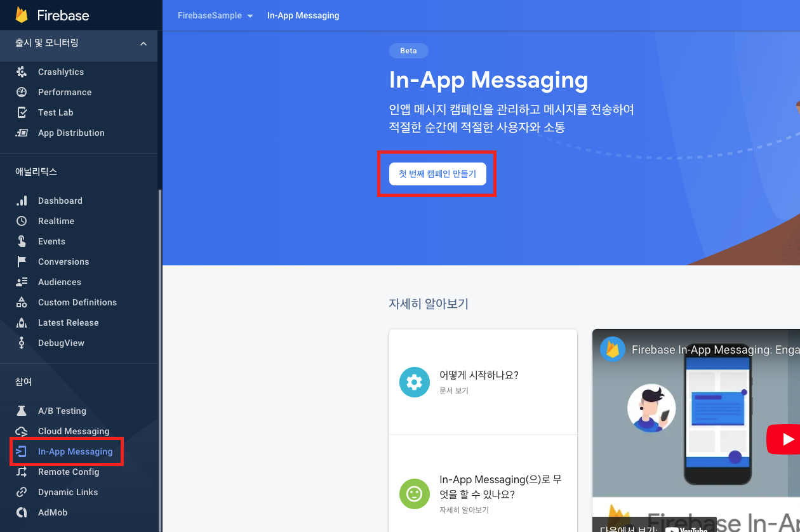800x532 pixels.
Task: Open the Analytics Dashboard item
Action: point(60,201)
